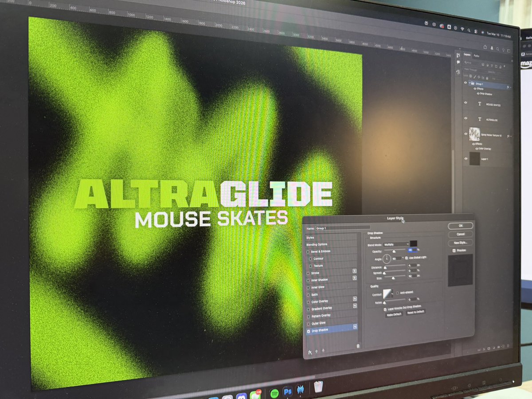Image resolution: width=532 pixels, height=399 pixels.
Task: Collapse the Group 1 folder arrow
Action: (469, 83)
